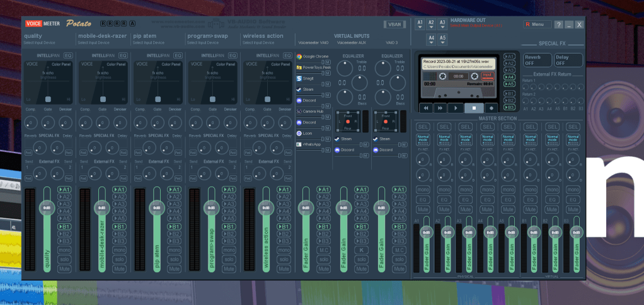Click the Reverb OFF special FX button

(x=538, y=60)
